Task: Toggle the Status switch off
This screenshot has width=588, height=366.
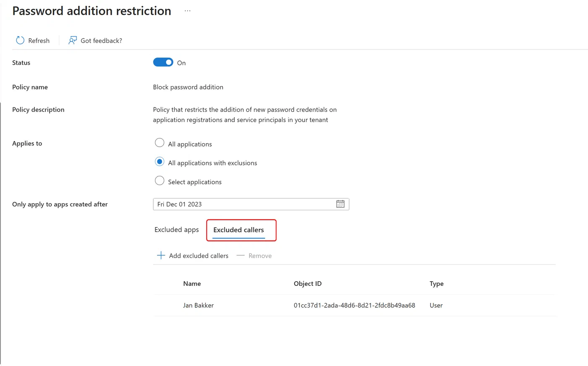Action: [x=163, y=62]
